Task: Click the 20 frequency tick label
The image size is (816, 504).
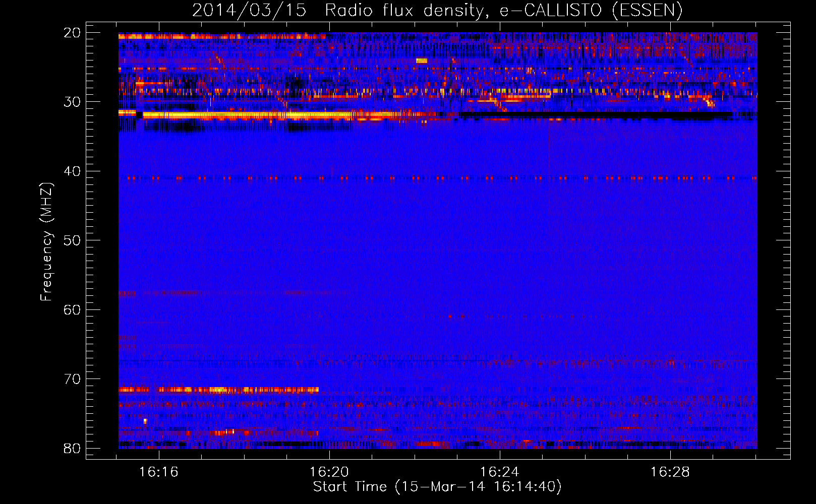Action: pyautogui.click(x=72, y=33)
